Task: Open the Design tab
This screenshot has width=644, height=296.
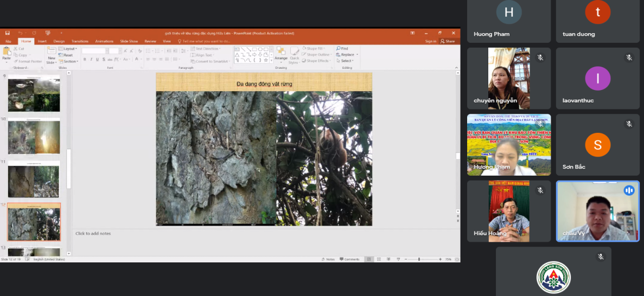Action: [59, 41]
